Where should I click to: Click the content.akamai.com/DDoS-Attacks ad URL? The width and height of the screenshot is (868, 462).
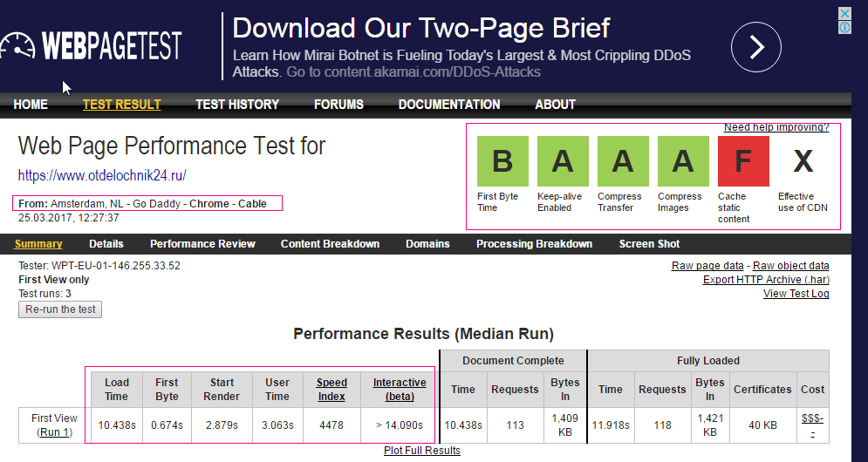pyautogui.click(x=433, y=72)
